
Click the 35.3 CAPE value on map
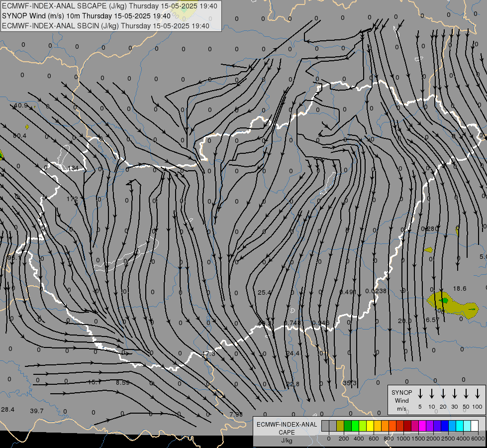350,383
